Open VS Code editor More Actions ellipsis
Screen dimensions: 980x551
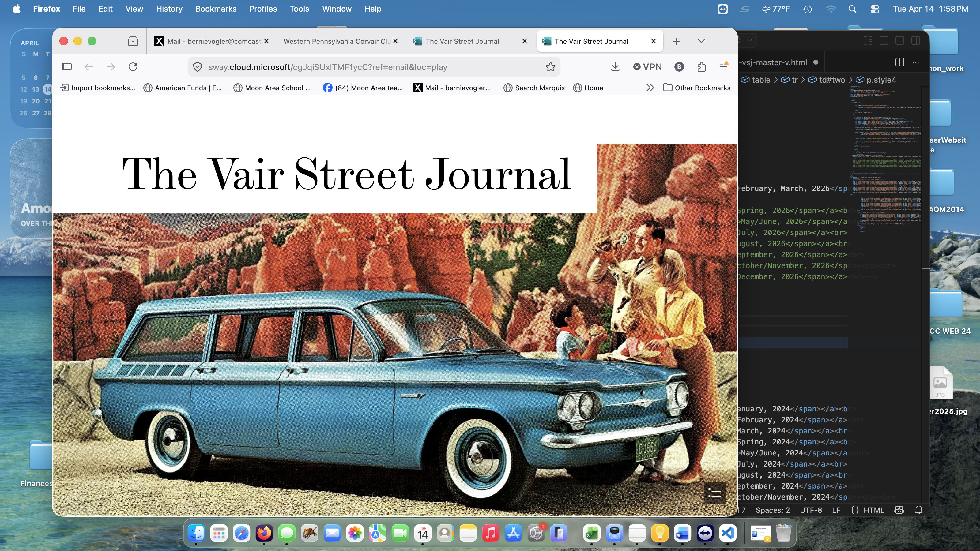[x=915, y=62]
